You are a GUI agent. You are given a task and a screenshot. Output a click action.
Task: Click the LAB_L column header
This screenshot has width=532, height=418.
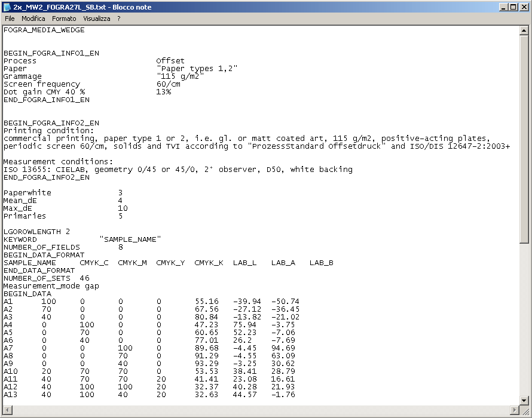click(x=244, y=263)
